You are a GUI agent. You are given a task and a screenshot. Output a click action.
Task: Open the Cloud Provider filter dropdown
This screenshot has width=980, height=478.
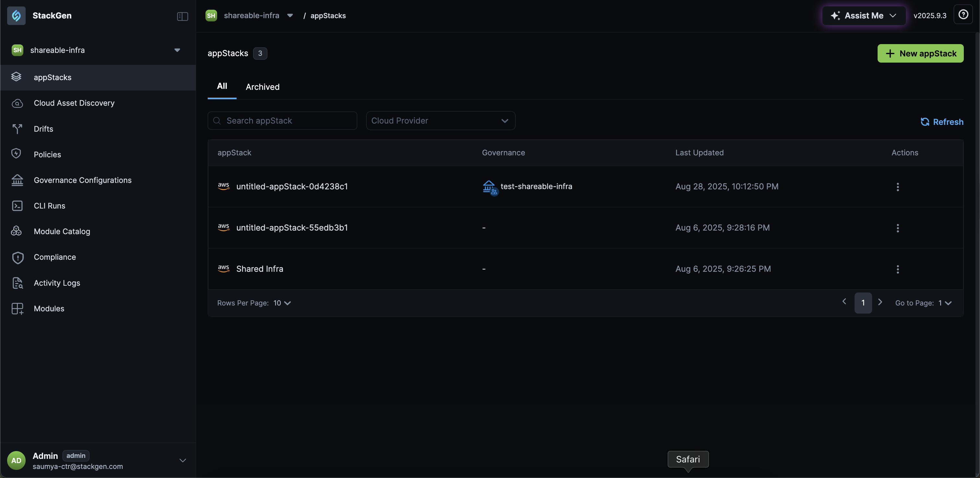pos(440,121)
